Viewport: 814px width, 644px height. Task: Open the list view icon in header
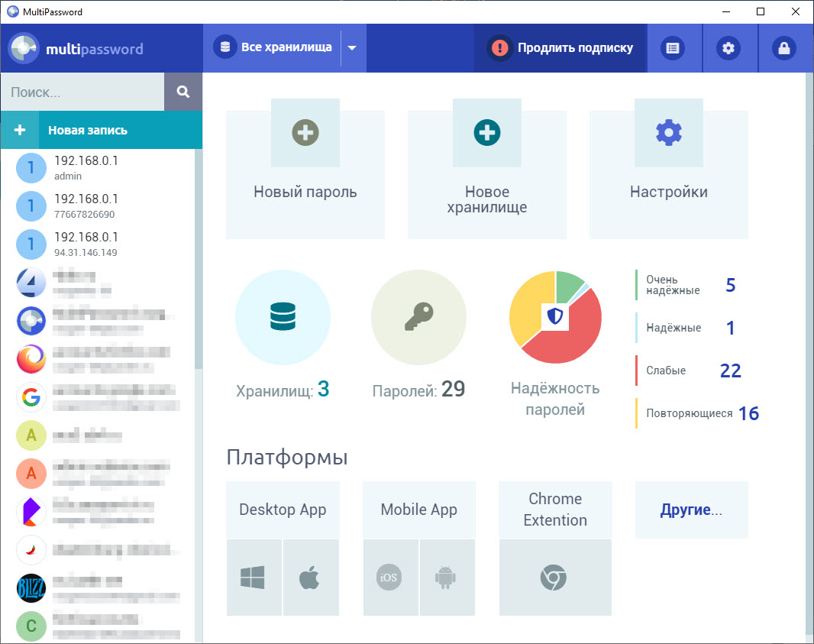673,48
